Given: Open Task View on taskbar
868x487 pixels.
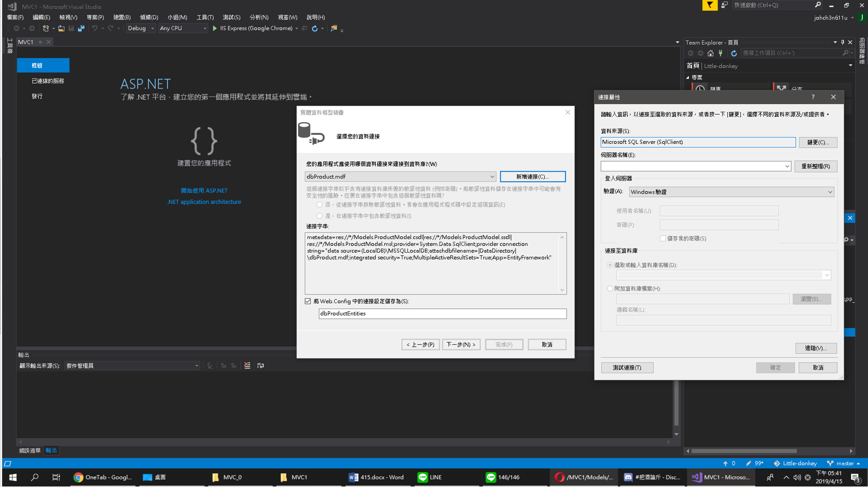Looking at the screenshot, I should [x=56, y=477].
